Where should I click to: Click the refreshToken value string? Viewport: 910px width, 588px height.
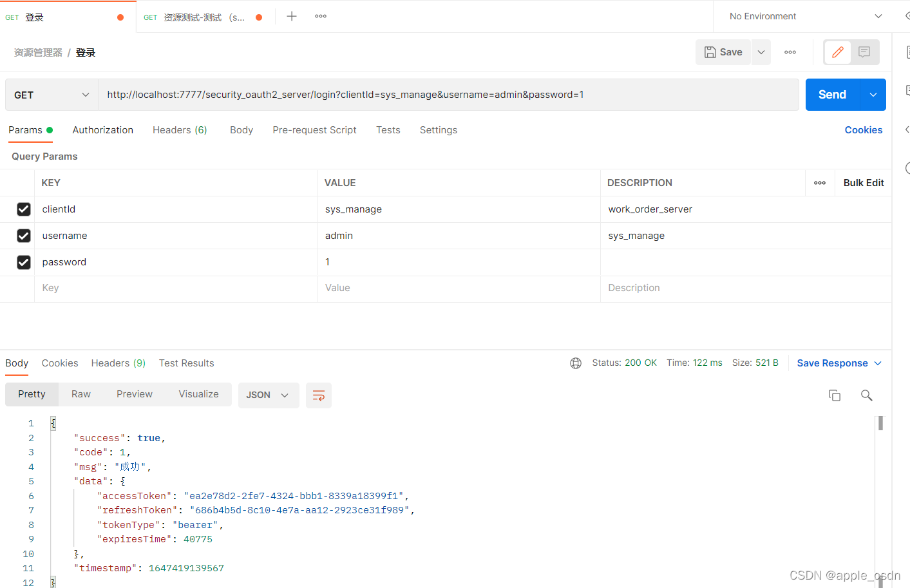(x=299, y=510)
